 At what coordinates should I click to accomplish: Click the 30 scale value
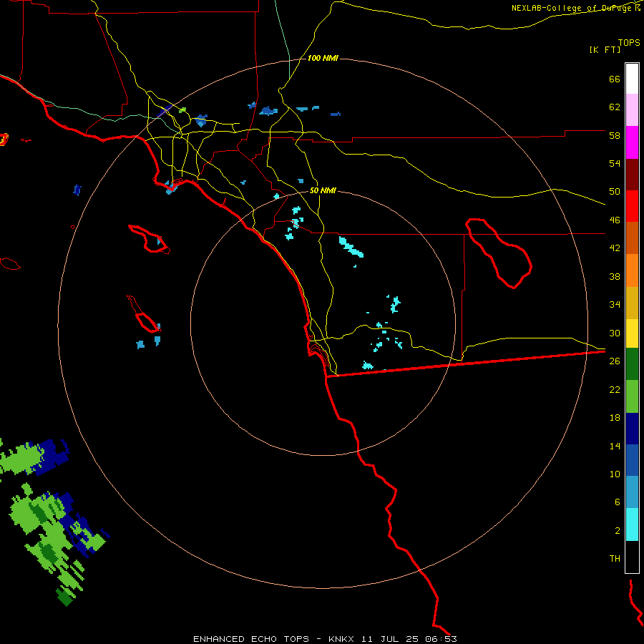click(615, 333)
